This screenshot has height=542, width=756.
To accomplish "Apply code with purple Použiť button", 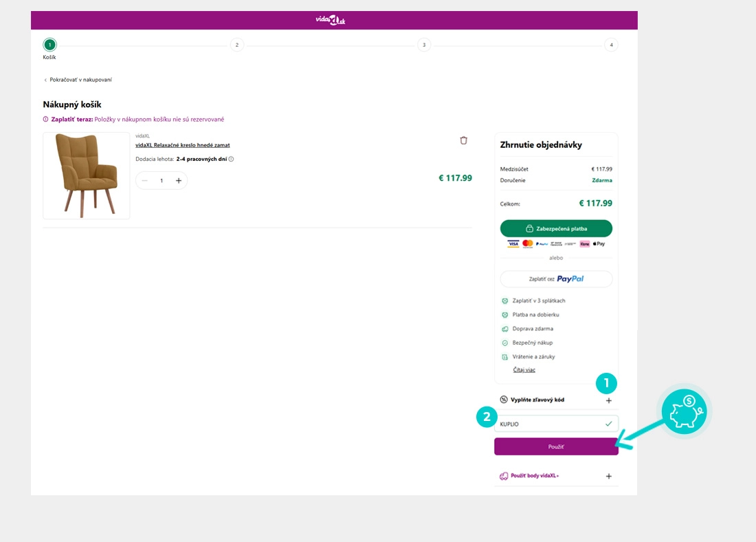I will (x=556, y=446).
